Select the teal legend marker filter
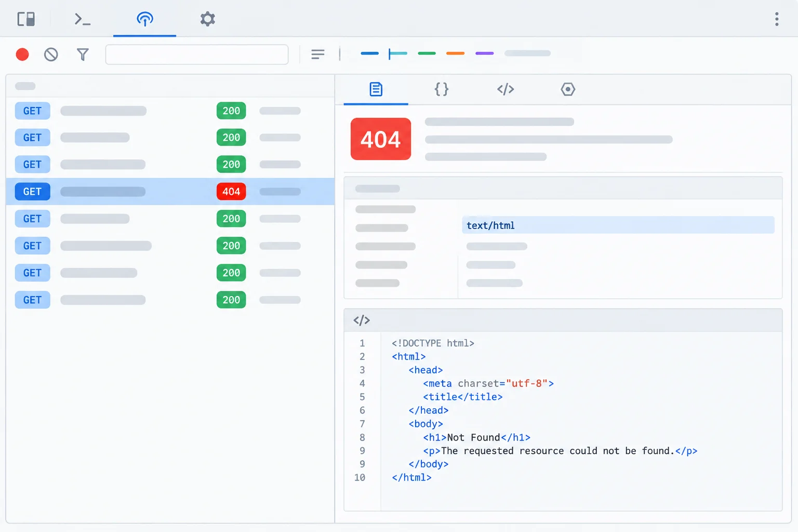This screenshot has width=798, height=532. pyautogui.click(x=398, y=54)
